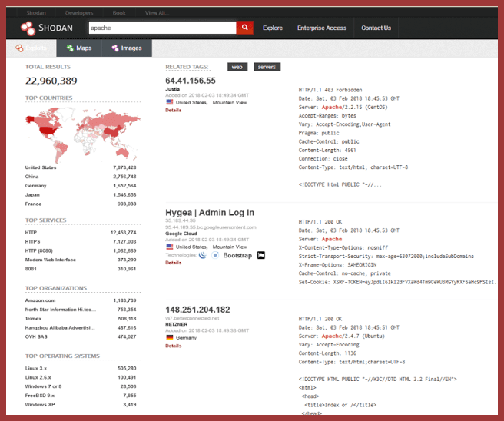This screenshot has height=421, width=504.
Task: Click inside the apache search field
Action: pos(161,28)
